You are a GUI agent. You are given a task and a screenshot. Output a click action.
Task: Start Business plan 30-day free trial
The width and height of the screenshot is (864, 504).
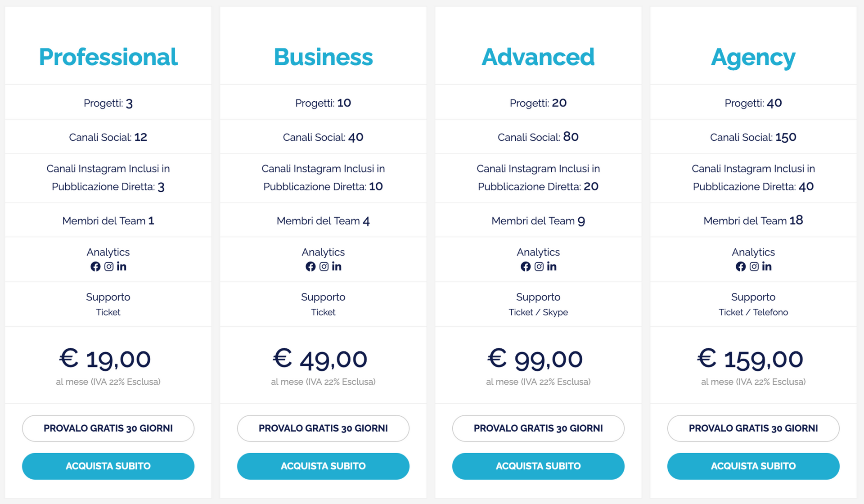(x=323, y=428)
